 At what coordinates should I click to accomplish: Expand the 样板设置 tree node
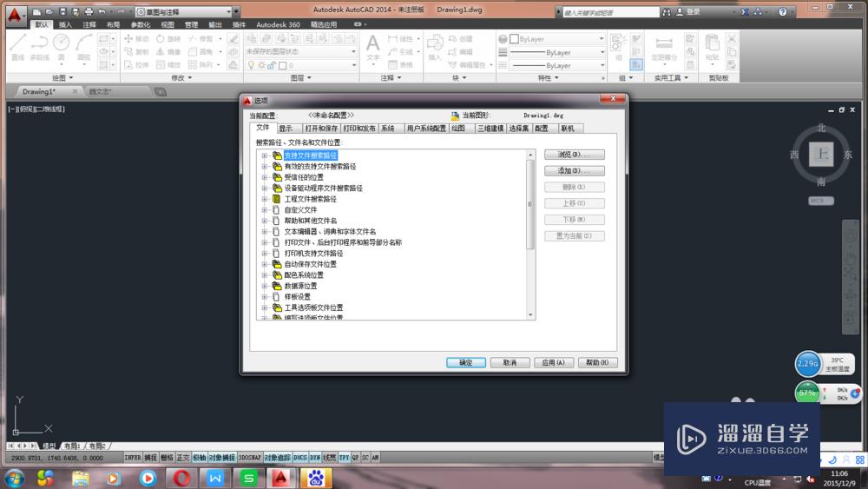click(x=265, y=297)
